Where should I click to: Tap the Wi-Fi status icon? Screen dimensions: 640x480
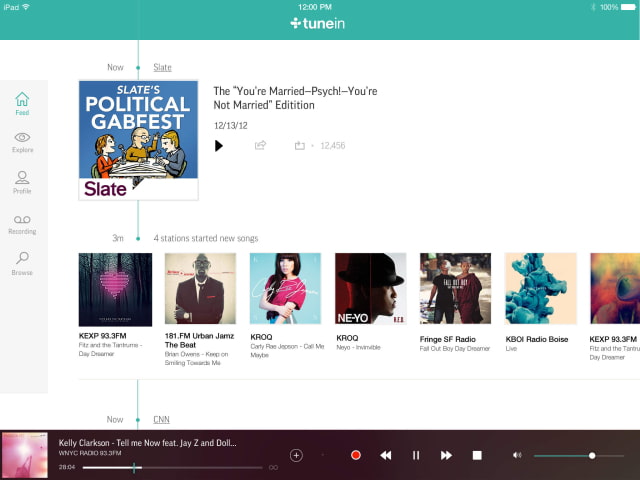(26, 7)
